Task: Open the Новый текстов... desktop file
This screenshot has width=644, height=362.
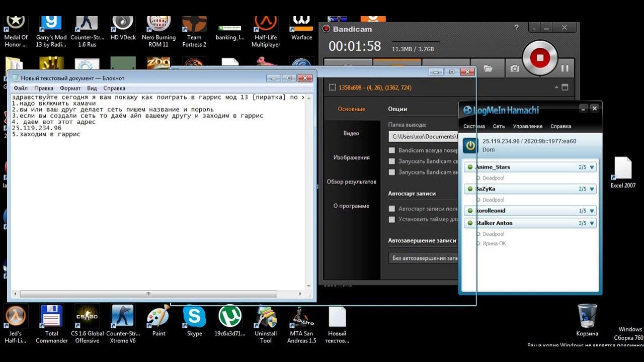Action: pos(337,324)
